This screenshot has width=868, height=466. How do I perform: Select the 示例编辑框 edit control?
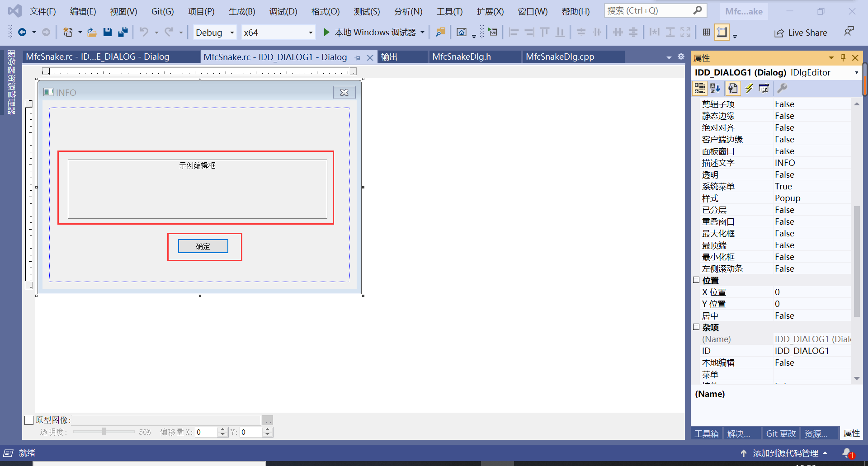tap(198, 189)
